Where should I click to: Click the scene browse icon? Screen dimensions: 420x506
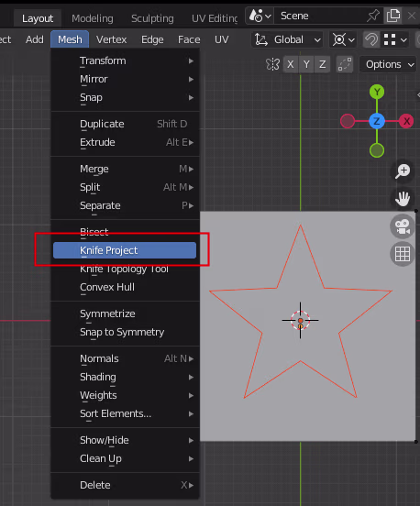(x=260, y=16)
